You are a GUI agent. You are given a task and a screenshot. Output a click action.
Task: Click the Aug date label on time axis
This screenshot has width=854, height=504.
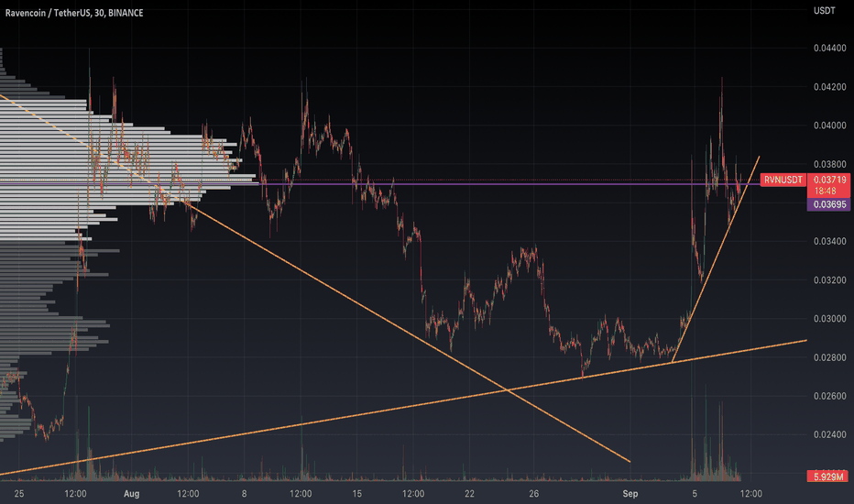click(x=131, y=494)
